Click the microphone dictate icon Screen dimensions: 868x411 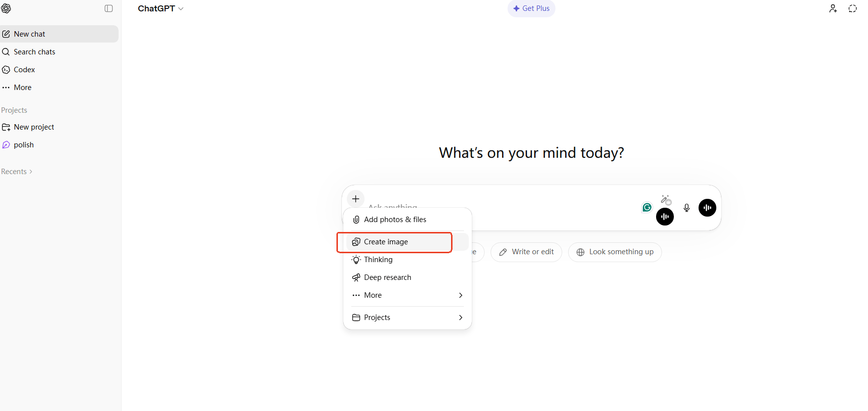click(686, 208)
